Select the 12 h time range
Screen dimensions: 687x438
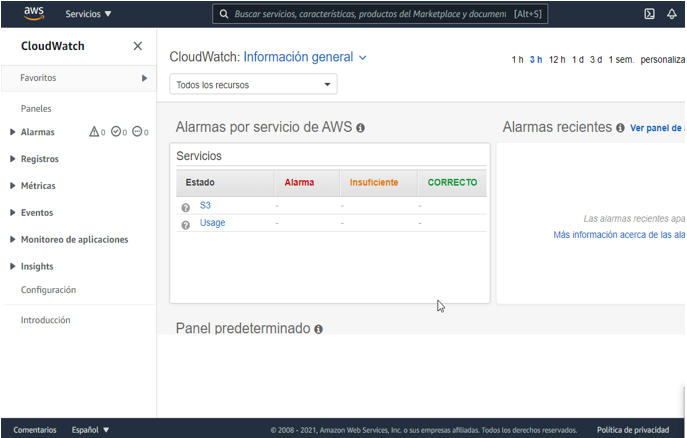557,60
